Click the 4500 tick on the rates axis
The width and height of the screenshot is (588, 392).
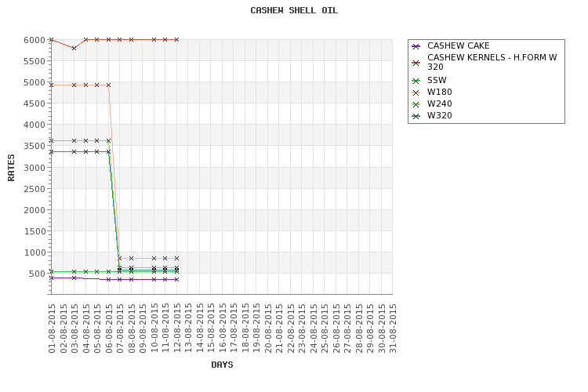tap(34, 103)
